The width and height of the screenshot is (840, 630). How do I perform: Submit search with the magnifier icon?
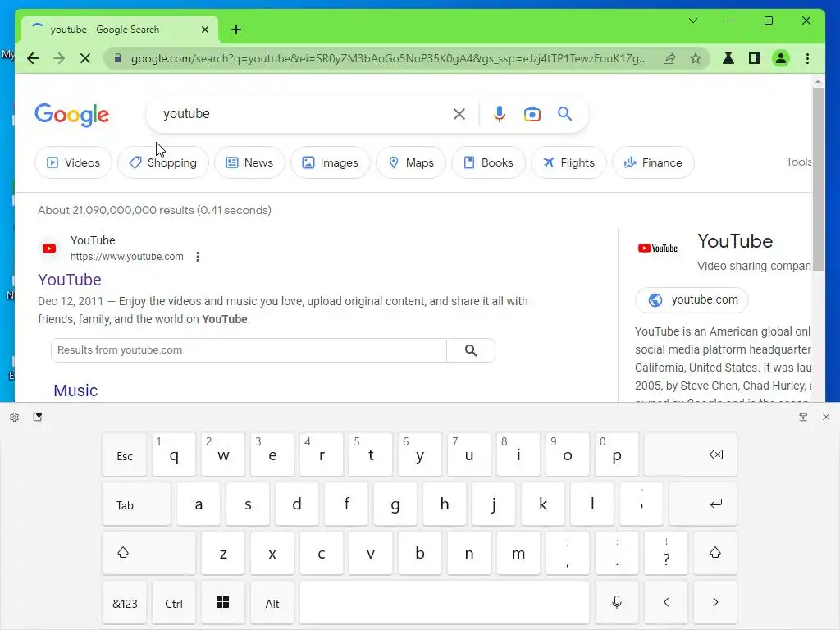[x=564, y=113]
